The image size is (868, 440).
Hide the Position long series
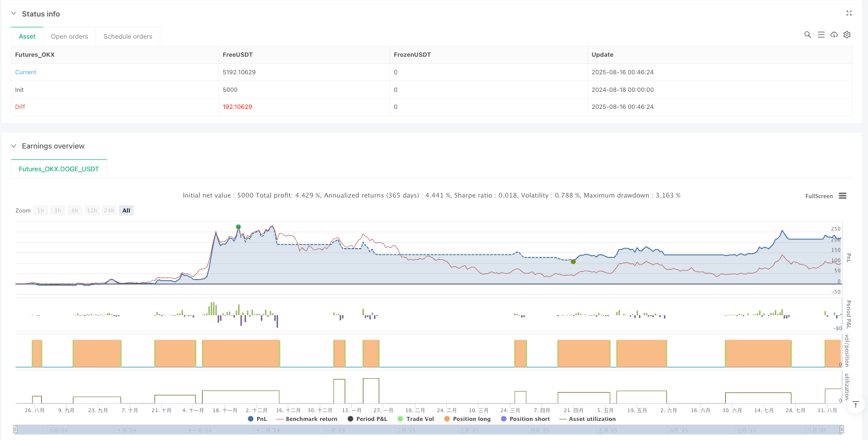click(x=467, y=419)
